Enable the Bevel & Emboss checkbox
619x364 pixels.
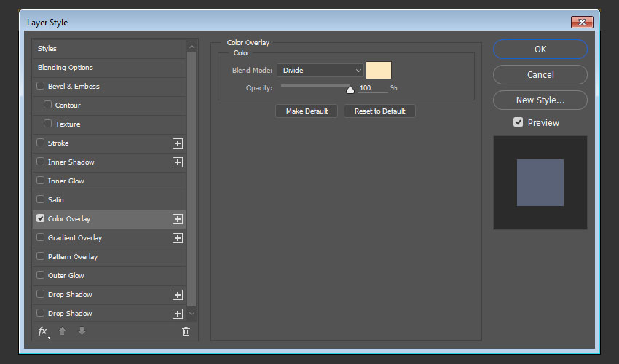coord(41,87)
